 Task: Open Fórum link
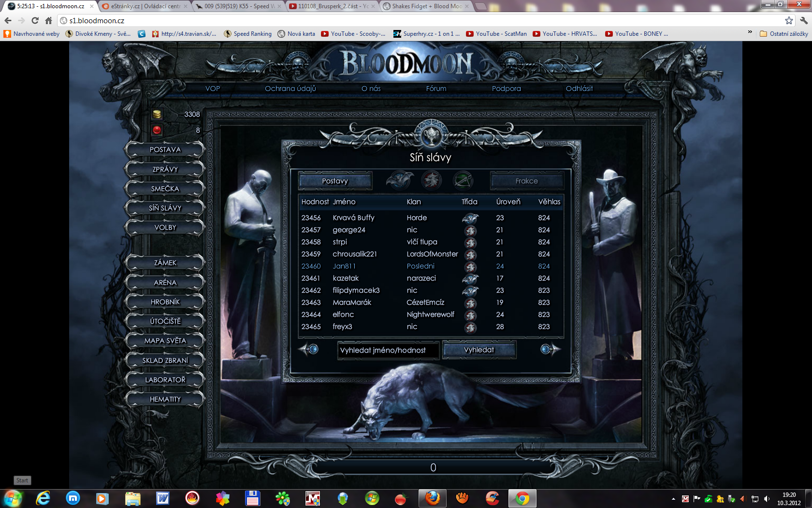436,89
